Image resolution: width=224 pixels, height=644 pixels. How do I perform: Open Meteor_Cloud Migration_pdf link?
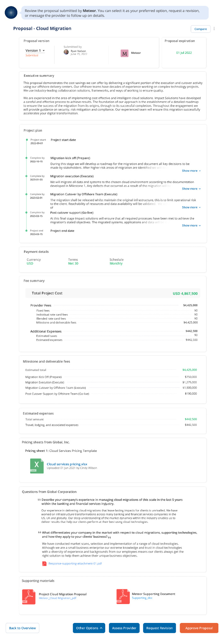coord(58,598)
